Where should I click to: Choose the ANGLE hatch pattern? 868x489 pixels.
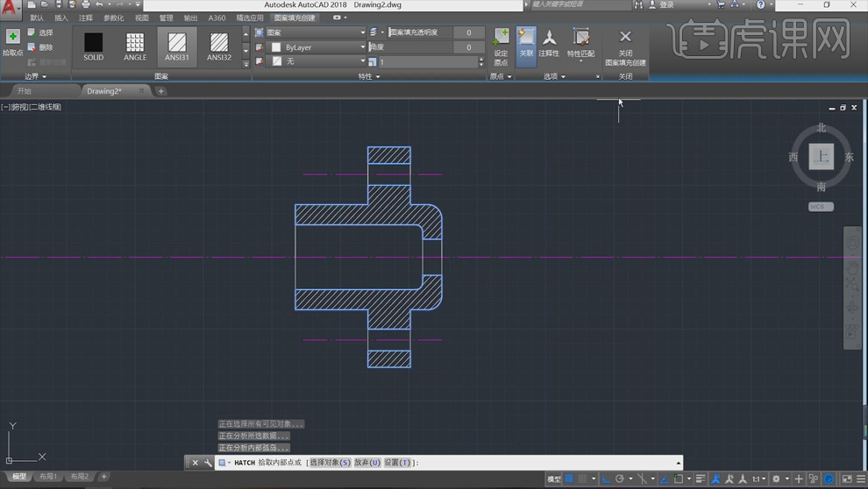coord(135,46)
